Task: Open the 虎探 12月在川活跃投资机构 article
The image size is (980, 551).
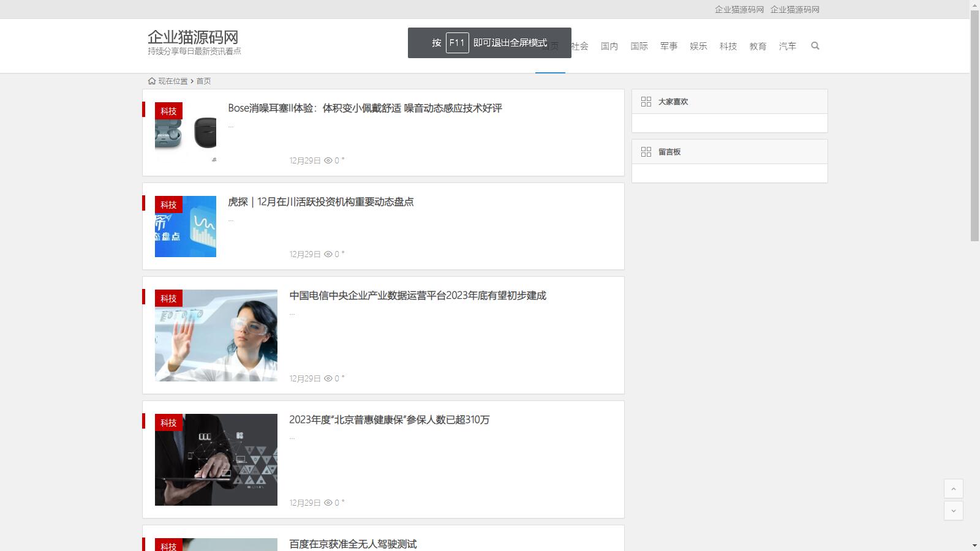Action: pyautogui.click(x=321, y=202)
